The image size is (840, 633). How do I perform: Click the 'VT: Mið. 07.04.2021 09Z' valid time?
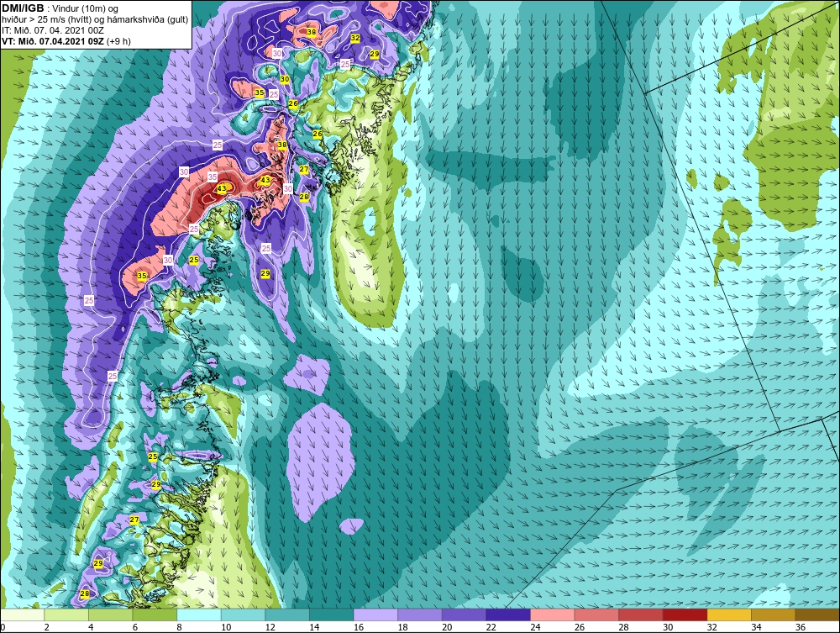53,41
